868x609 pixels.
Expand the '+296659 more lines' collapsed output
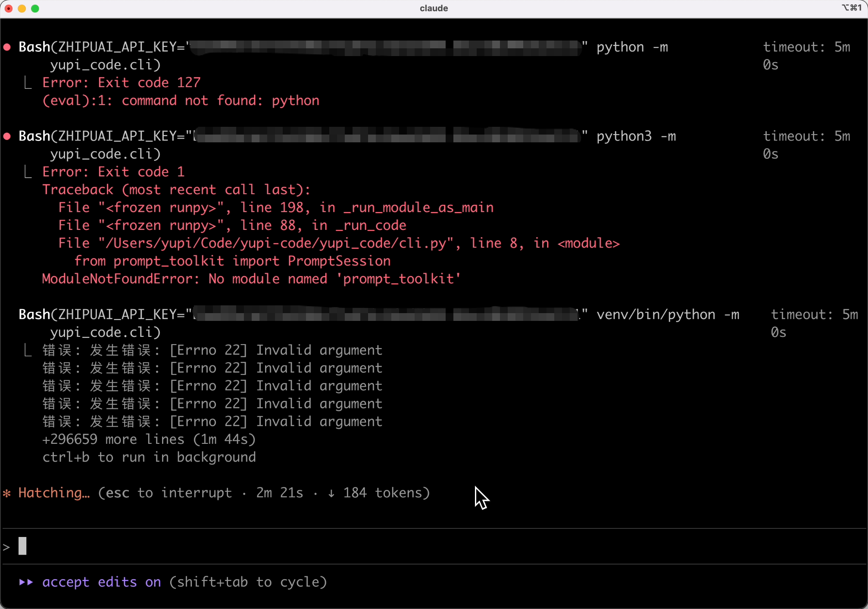coord(149,439)
